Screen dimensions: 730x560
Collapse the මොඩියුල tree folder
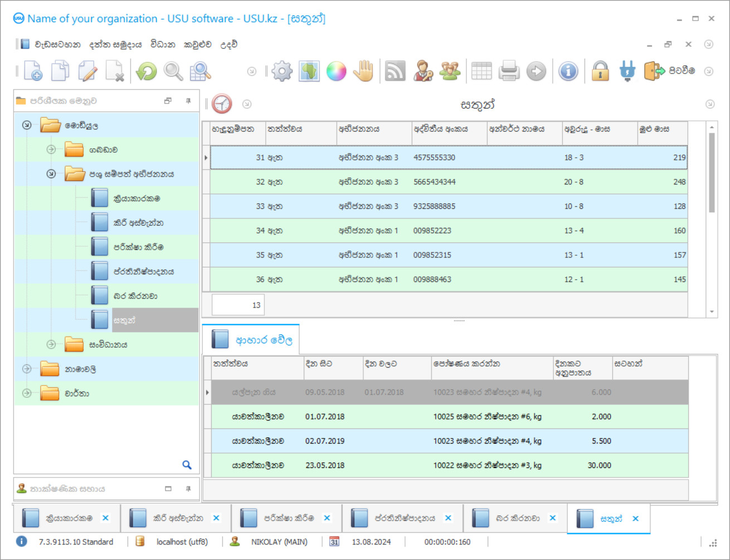coord(27,125)
